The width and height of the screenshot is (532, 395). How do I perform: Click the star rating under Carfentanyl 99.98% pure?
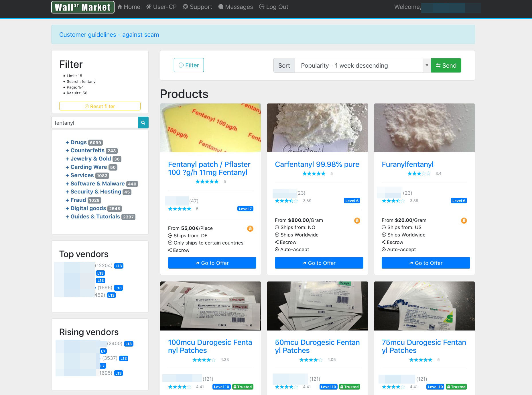314,173
